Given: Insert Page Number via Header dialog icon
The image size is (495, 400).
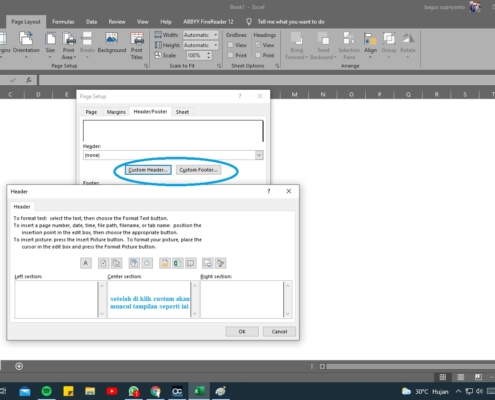Looking at the screenshot, I should tap(103, 263).
